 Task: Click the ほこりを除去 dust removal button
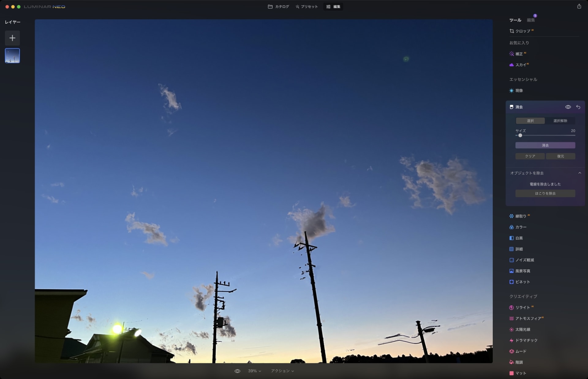[545, 193]
